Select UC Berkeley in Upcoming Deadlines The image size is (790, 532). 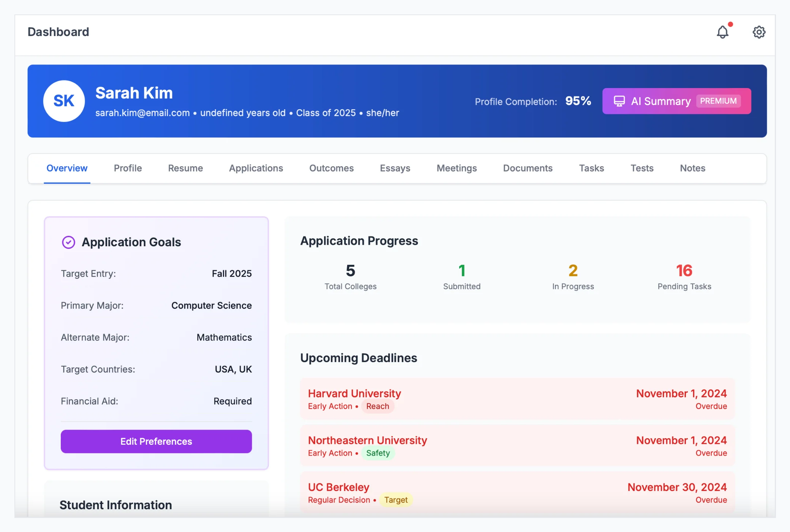[x=338, y=487]
